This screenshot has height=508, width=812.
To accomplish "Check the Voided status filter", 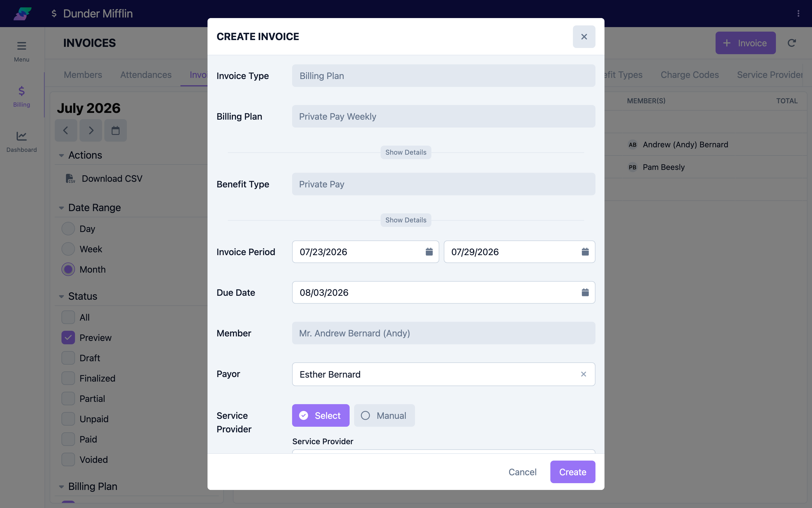I will tap(68, 460).
